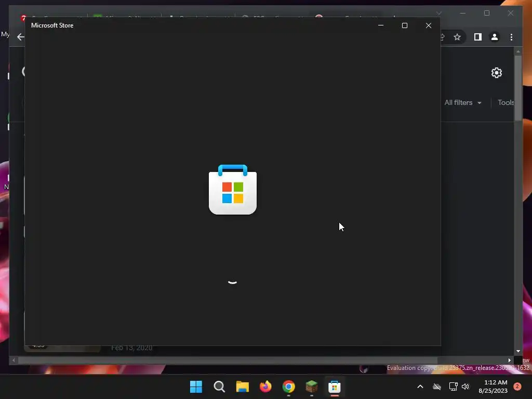Click the scroll-right arrow in Chrome
The height and width of the screenshot is (399, 532).
[509, 361]
